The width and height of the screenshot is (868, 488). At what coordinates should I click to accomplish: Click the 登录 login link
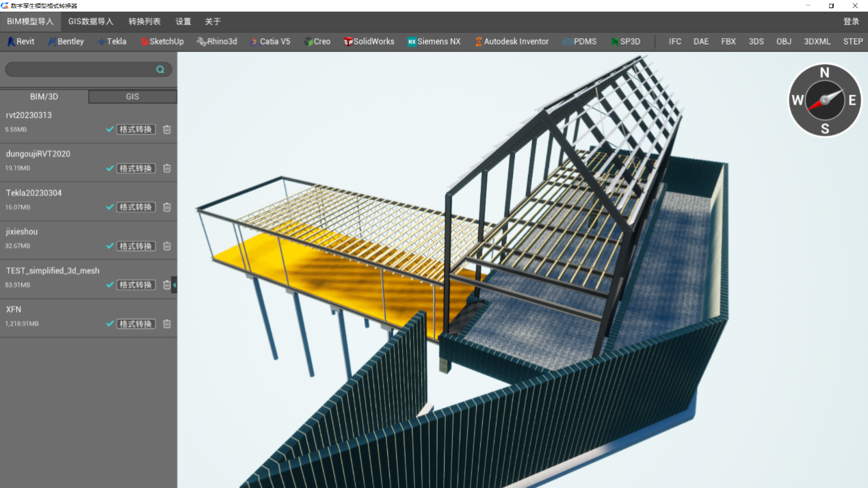tap(850, 21)
